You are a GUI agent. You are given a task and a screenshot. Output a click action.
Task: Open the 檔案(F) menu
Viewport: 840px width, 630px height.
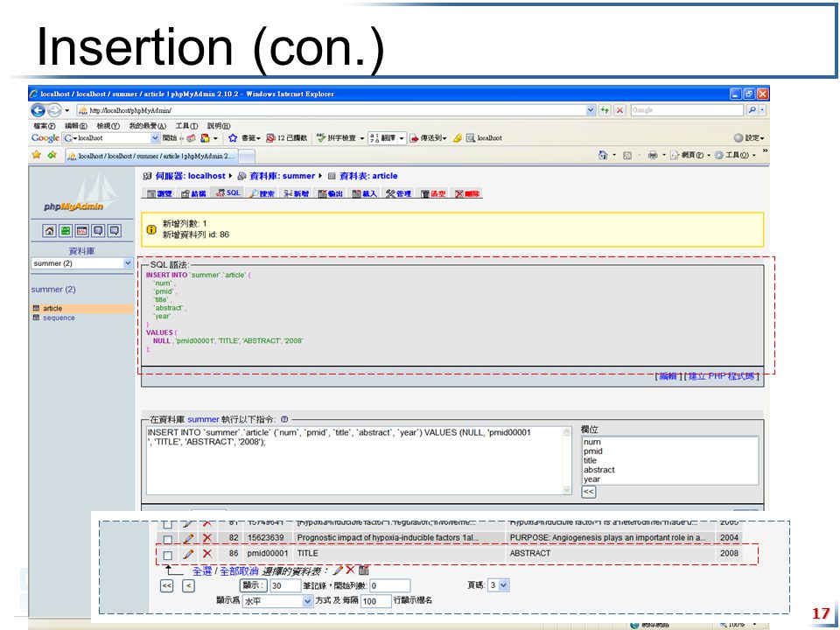pyautogui.click(x=45, y=126)
